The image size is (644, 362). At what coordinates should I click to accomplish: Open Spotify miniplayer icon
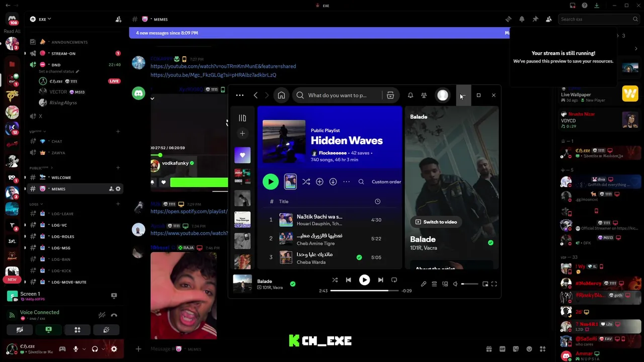[x=485, y=284]
